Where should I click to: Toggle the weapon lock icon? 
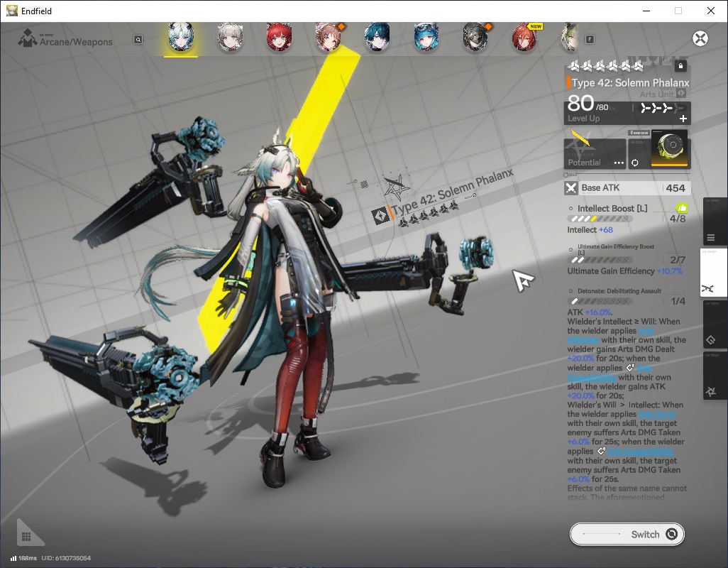pyautogui.click(x=680, y=66)
